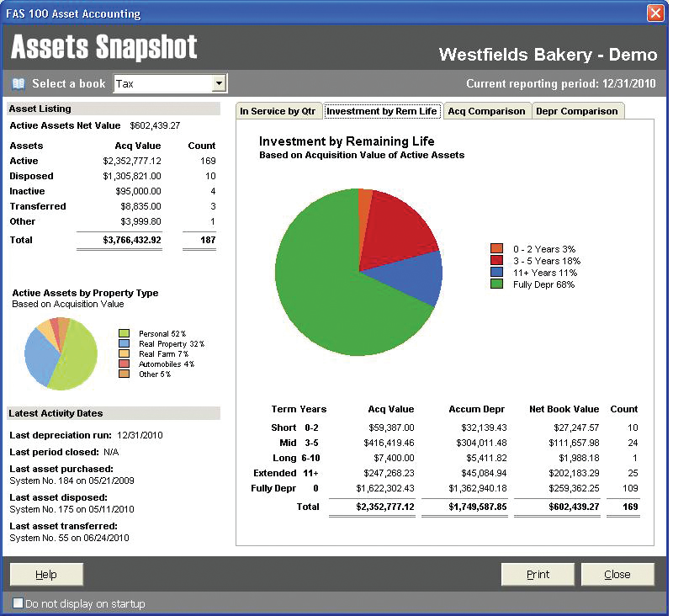Click the Fully Depr count 109
Image resolution: width=673 pixels, height=616 pixels.
(630, 488)
